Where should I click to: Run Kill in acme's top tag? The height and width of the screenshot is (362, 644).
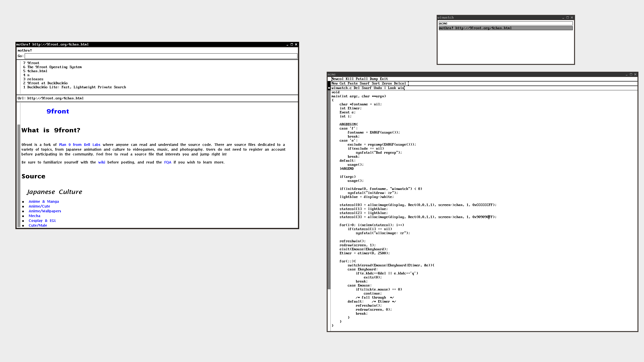[350, 79]
